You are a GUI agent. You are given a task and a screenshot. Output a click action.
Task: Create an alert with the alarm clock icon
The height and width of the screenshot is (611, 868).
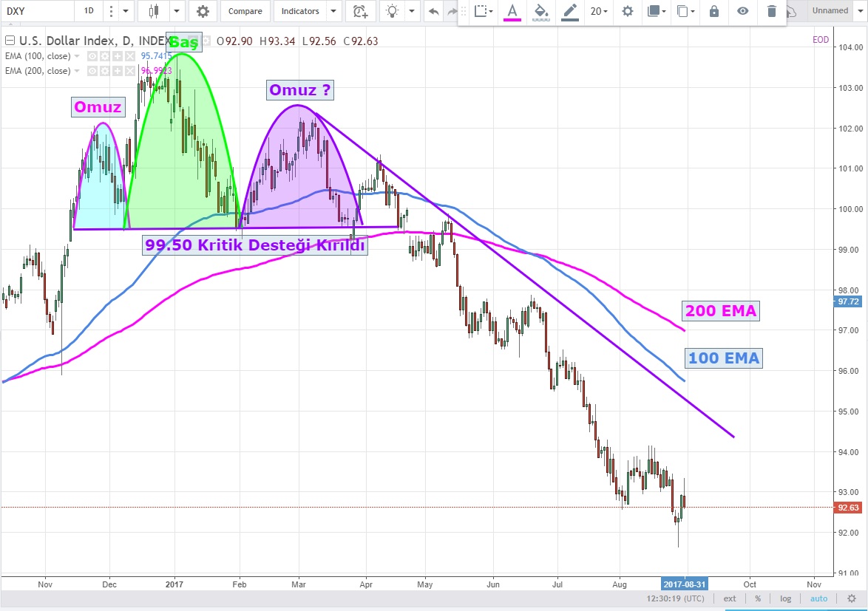click(x=359, y=11)
